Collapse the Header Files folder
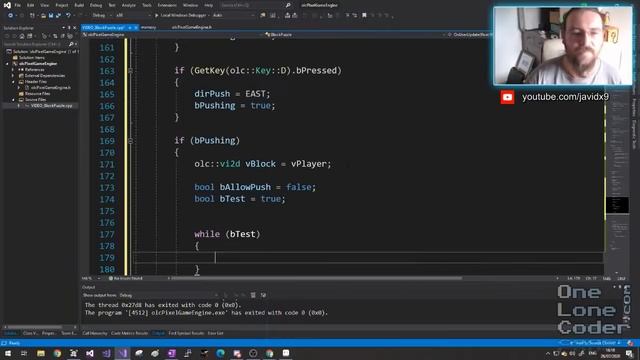Image resolution: width=640 pixels, height=360 pixels. pyautogui.click(x=13, y=82)
